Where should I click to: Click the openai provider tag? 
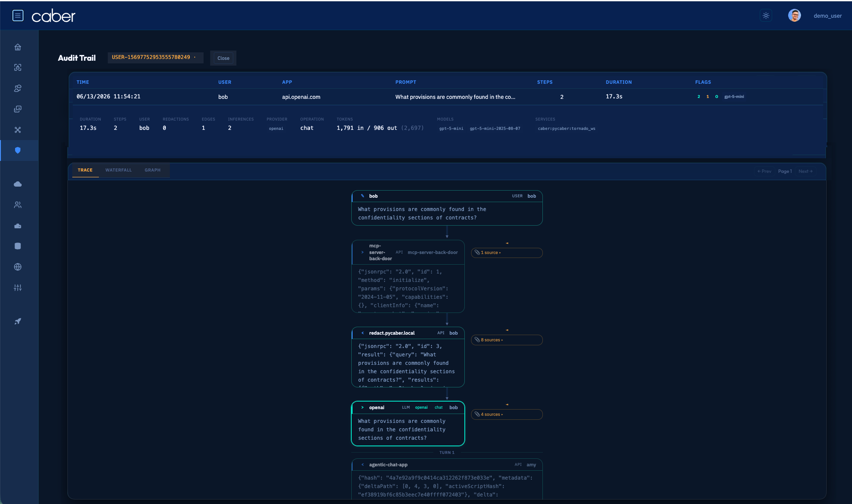276,129
